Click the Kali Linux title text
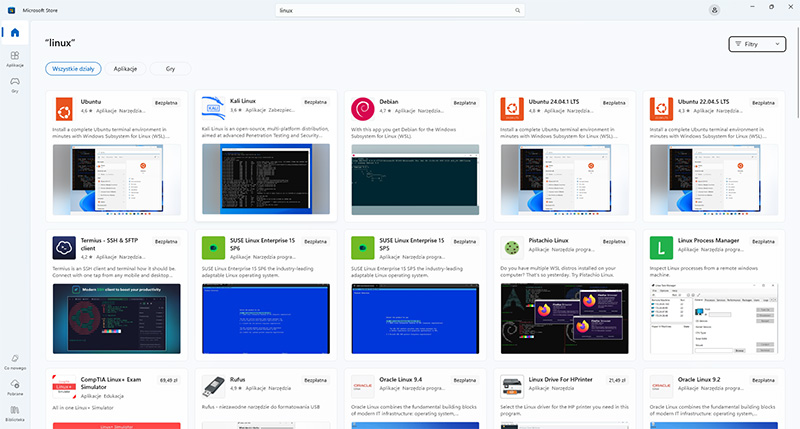The image size is (800, 429). pyautogui.click(x=243, y=101)
